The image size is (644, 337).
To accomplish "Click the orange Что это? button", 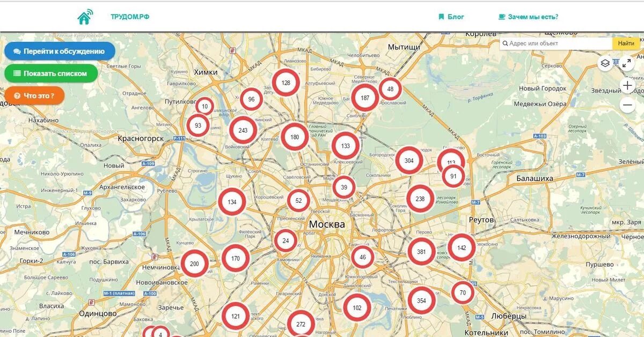I will coord(34,96).
